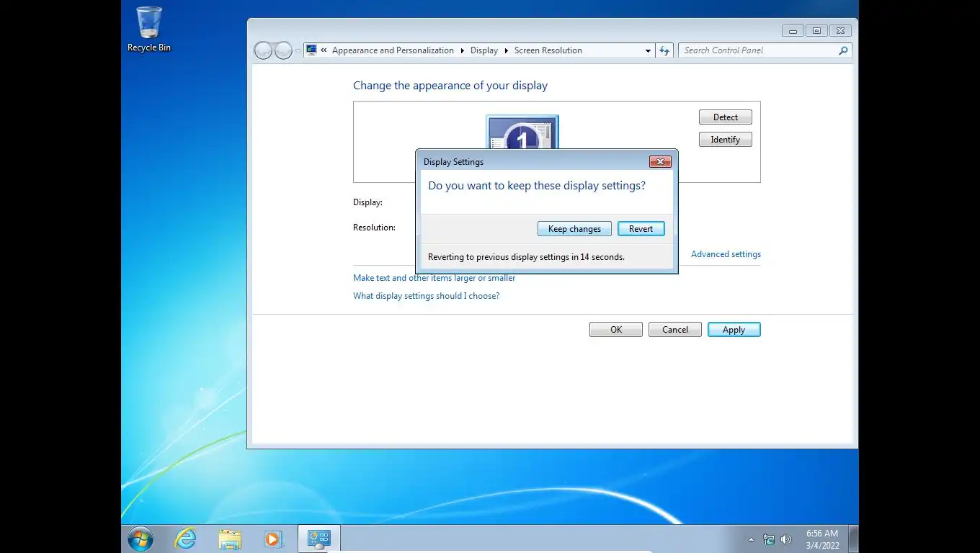980x553 pixels.
Task: Maximize the Screen Resolution window
Action: coord(816,31)
